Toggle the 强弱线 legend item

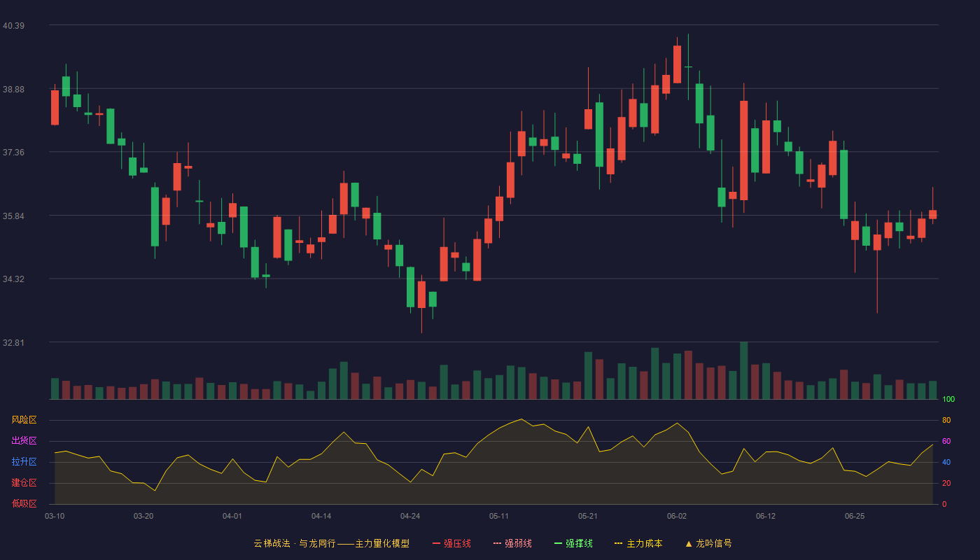(x=512, y=543)
